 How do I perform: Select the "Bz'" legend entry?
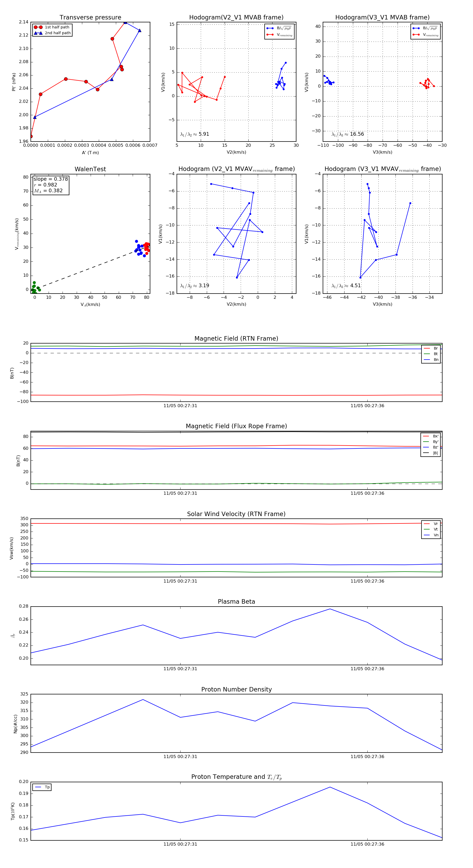pos(431,447)
